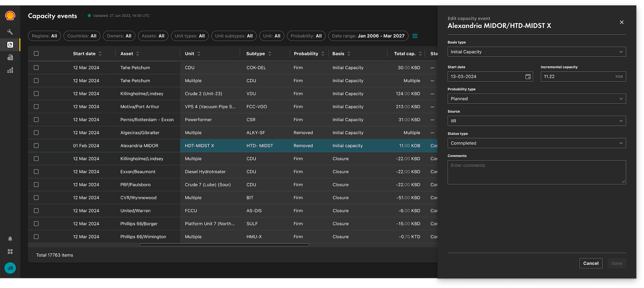The image size is (644, 288).
Task: Check the Algeciras/Gibralter row checkbox
Action: pyautogui.click(x=36, y=133)
